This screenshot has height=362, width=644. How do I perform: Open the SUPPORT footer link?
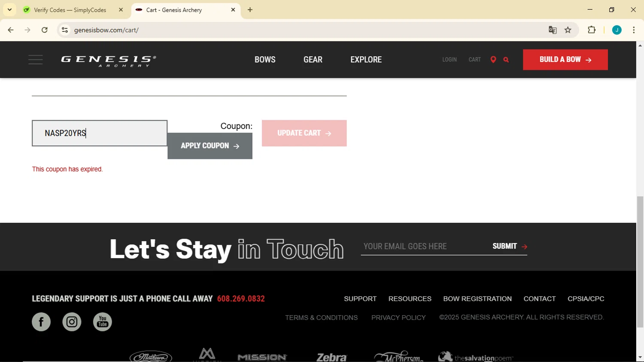(360, 299)
